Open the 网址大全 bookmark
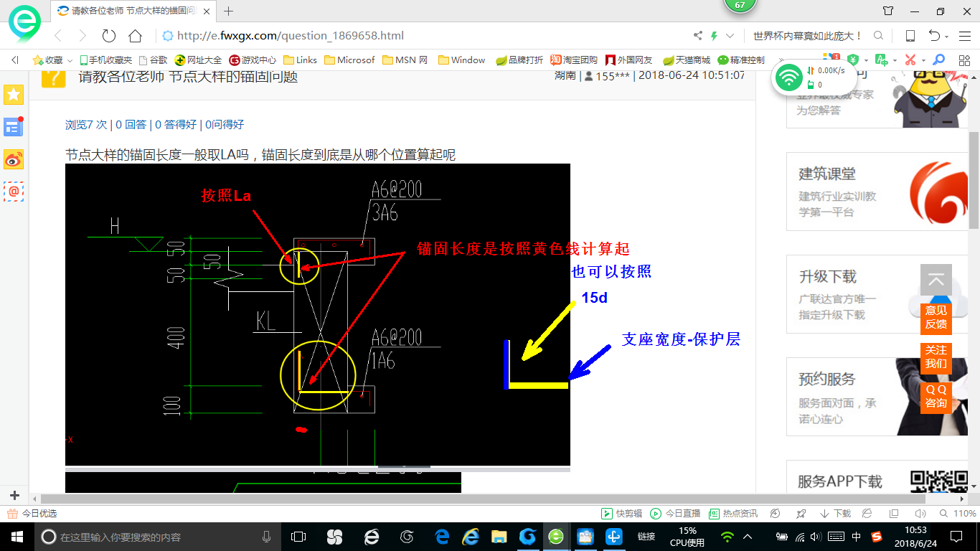980x551 pixels. [199, 60]
